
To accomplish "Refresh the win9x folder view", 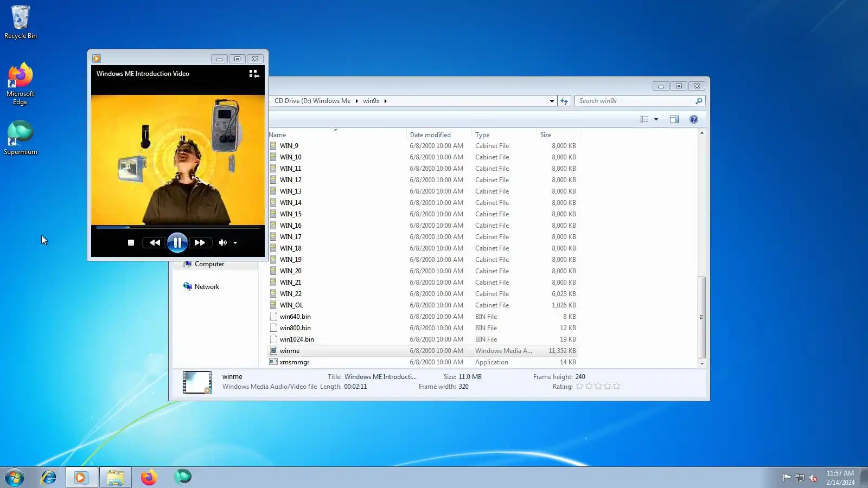I will (x=564, y=101).
